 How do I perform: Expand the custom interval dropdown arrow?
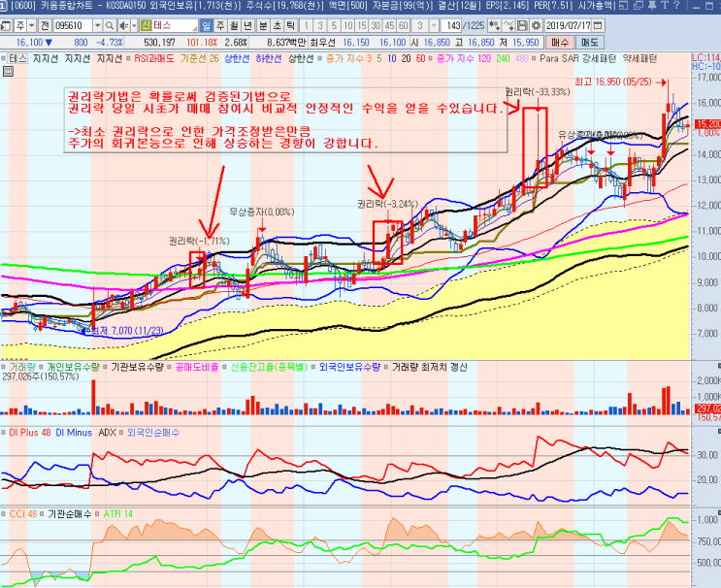pos(434,25)
